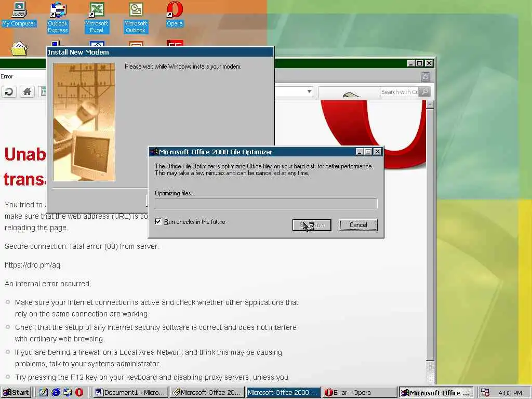Open the yellow documents folder desktop icon

pyautogui.click(x=19, y=49)
